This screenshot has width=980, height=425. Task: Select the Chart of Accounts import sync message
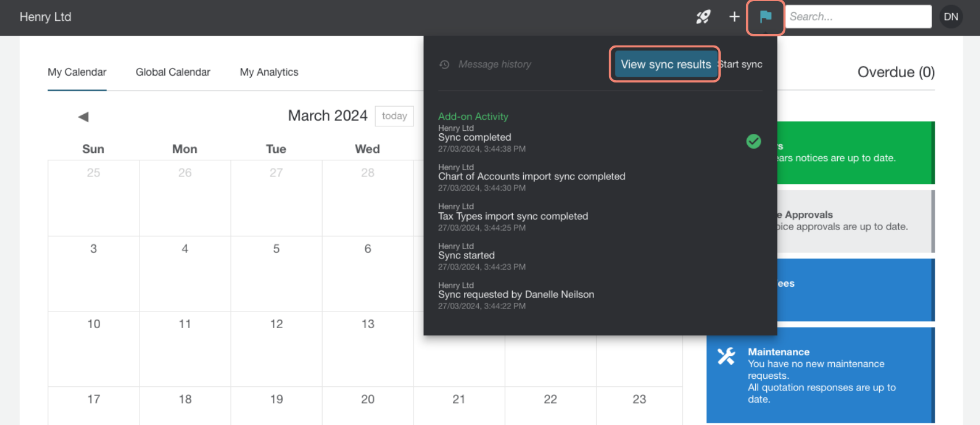(532, 176)
